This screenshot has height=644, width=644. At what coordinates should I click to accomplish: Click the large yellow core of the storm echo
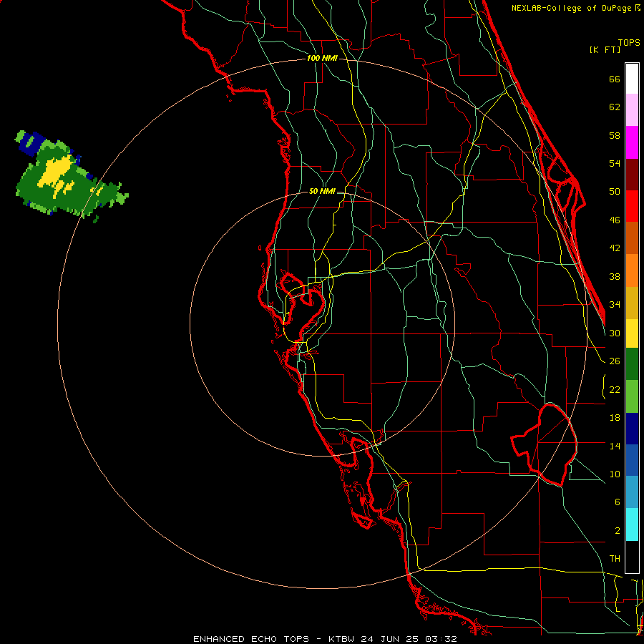pos(55,172)
